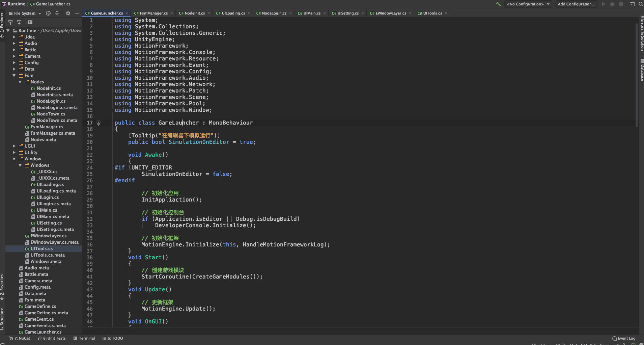Image resolution: width=644 pixels, height=345 pixels.
Task: Collapse all tree nodes in Explorer toolbar
Action: point(57,13)
